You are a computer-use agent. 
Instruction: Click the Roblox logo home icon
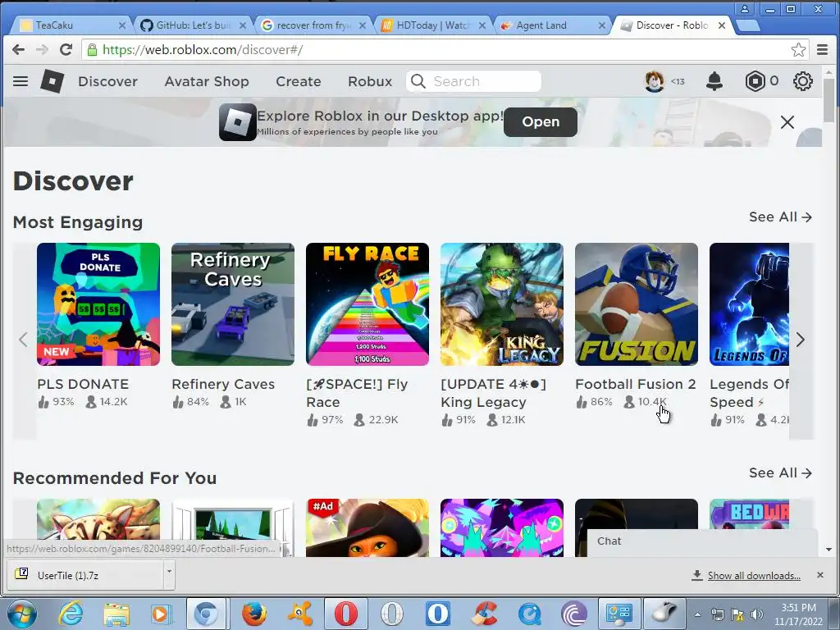[x=52, y=81]
